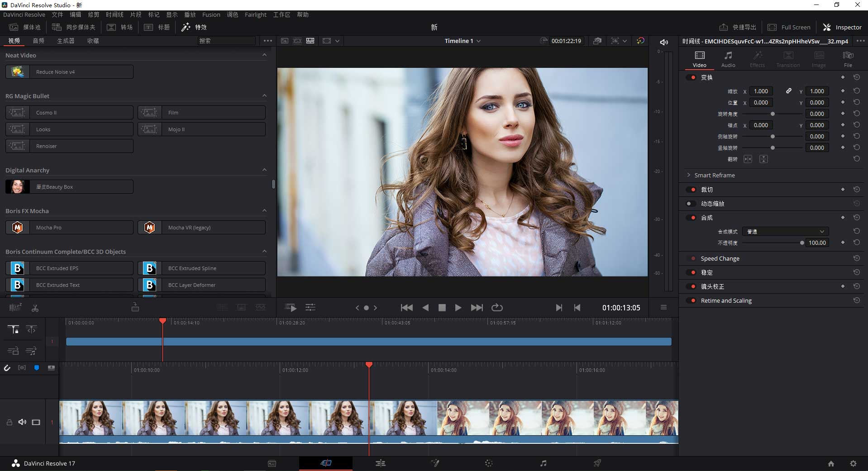Switch to the 音频 effects tab
Viewport: 868px width, 471px height.
(38, 41)
